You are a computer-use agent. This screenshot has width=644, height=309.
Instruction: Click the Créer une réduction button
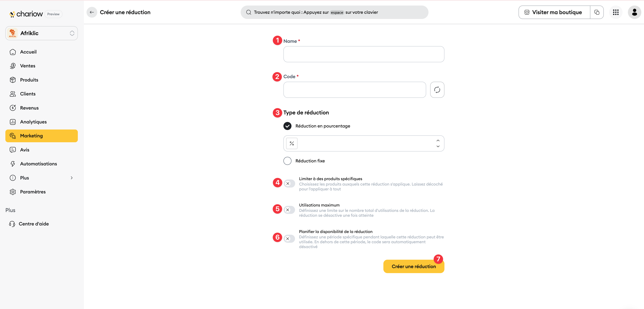coord(414,267)
